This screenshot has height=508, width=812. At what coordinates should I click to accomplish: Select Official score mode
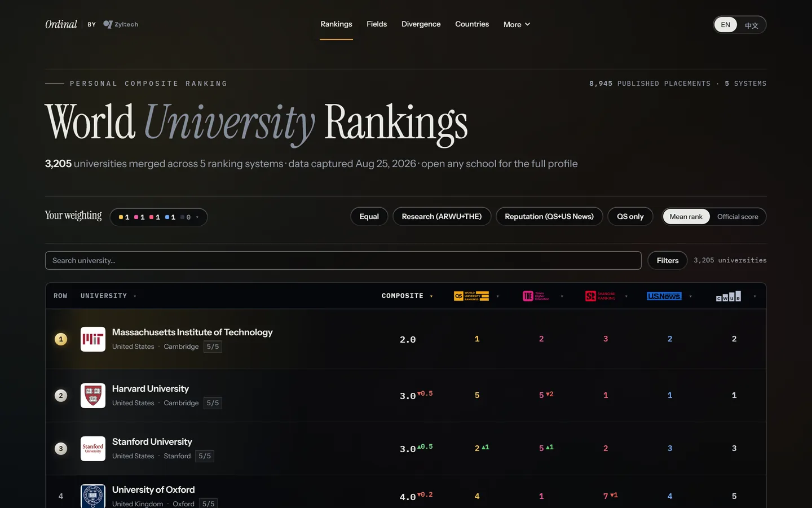(738, 217)
